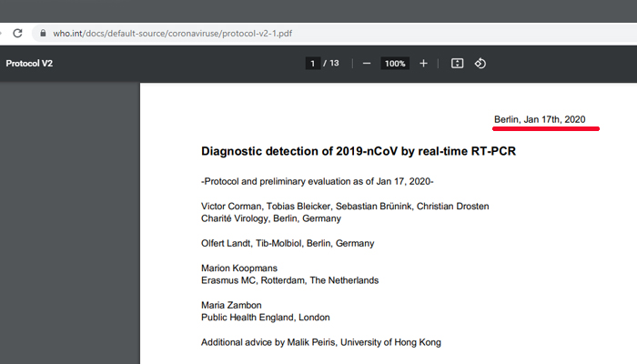The image size is (637, 364).
Task: Click the lock icon for site info
Action: coord(42,34)
